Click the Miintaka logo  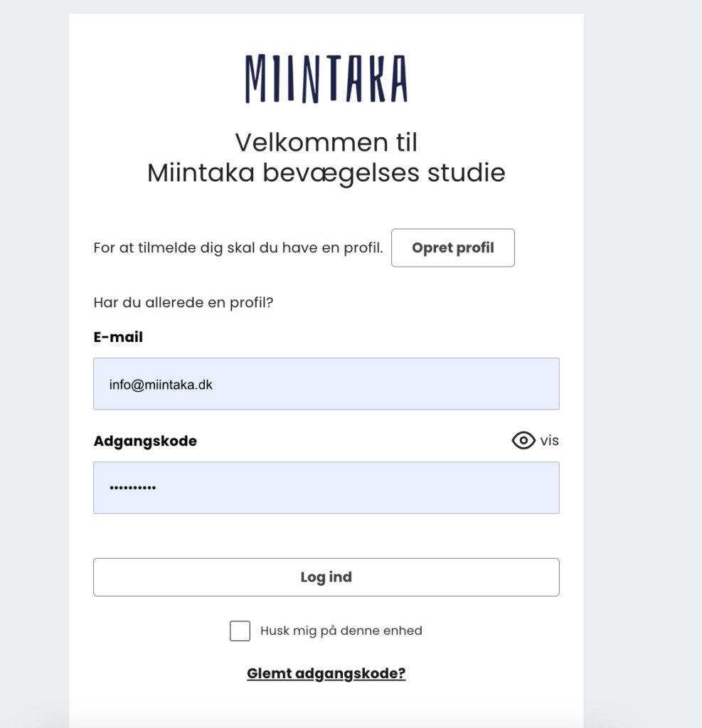click(326, 79)
